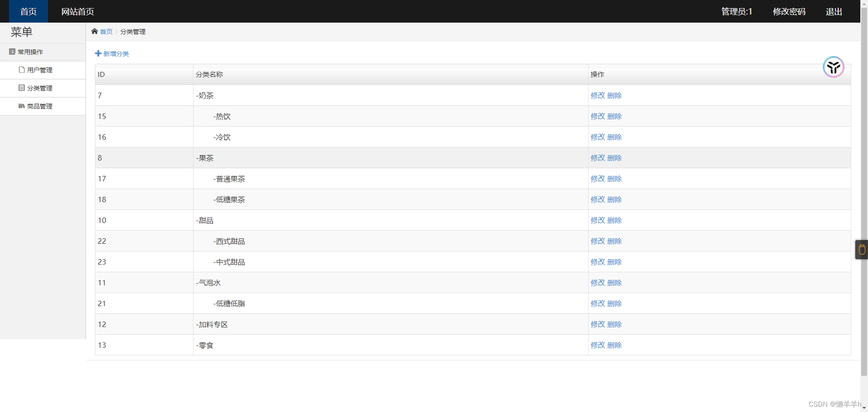
Task: Click 修改 for the 零食 row
Action: pos(598,345)
